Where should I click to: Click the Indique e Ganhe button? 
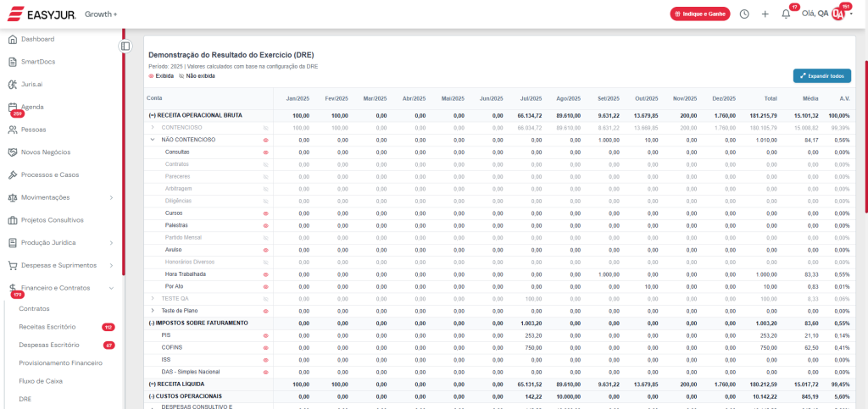pyautogui.click(x=699, y=14)
